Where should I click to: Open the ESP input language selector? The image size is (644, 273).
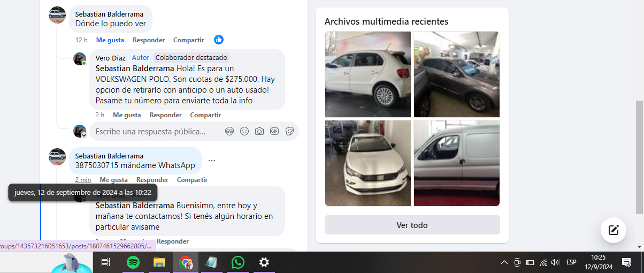pyautogui.click(x=571, y=262)
